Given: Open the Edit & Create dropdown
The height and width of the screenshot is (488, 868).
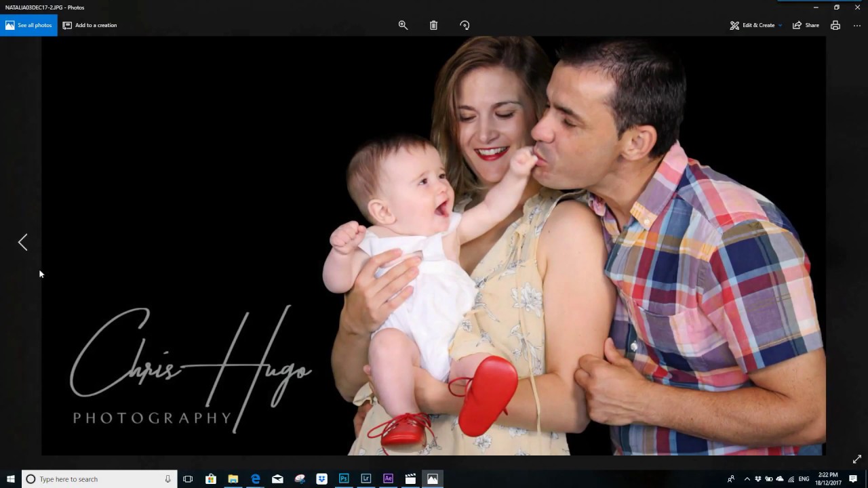Looking at the screenshot, I should click(x=756, y=25).
